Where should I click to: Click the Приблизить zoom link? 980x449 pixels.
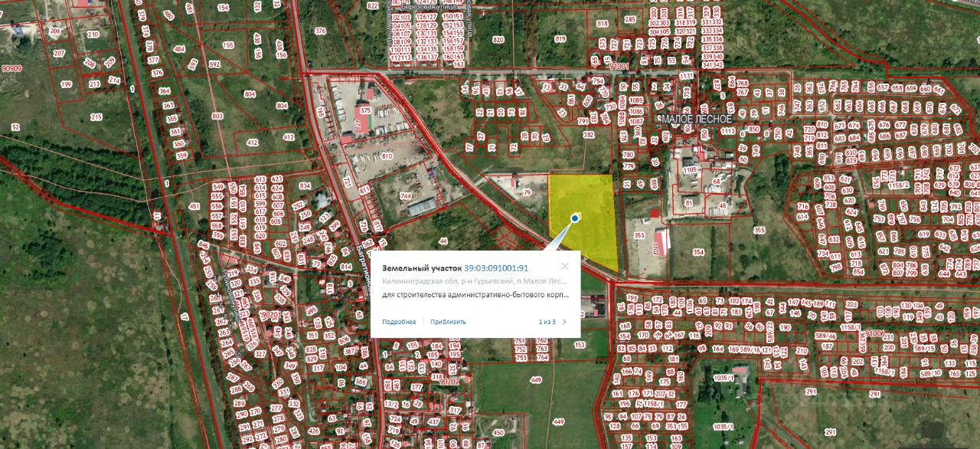pos(448,322)
